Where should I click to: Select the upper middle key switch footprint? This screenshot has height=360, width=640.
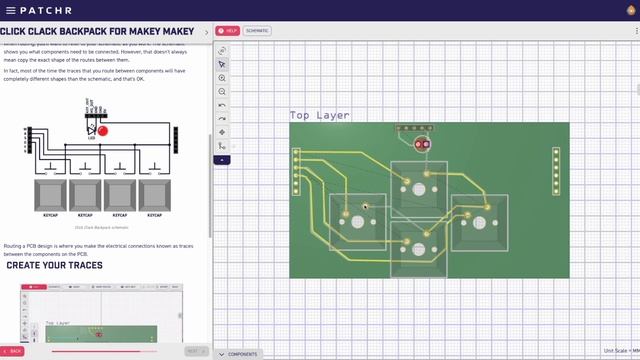tap(419, 189)
